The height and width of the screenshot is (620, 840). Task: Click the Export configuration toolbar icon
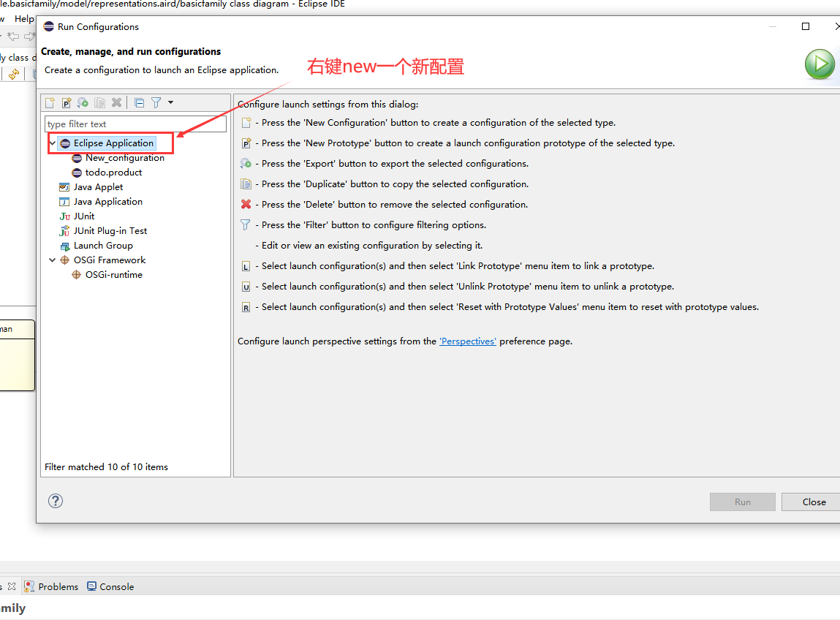pyautogui.click(x=83, y=103)
